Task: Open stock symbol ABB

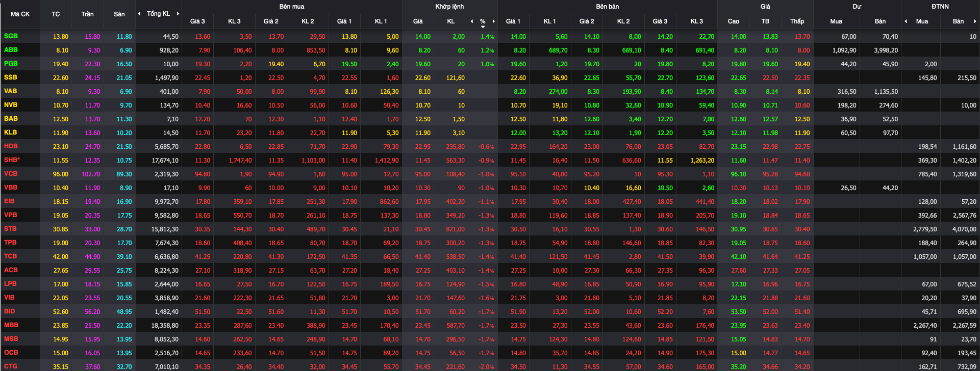Action: (11, 50)
